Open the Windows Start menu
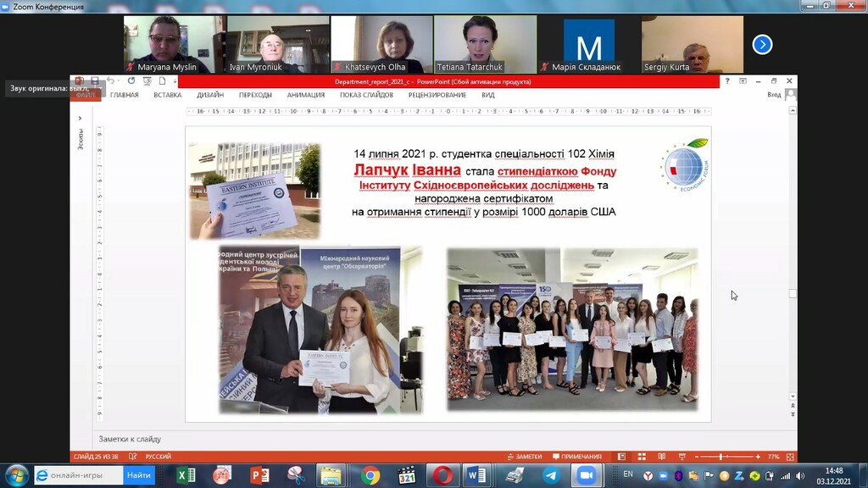This screenshot has width=868, height=488. pos(17,475)
